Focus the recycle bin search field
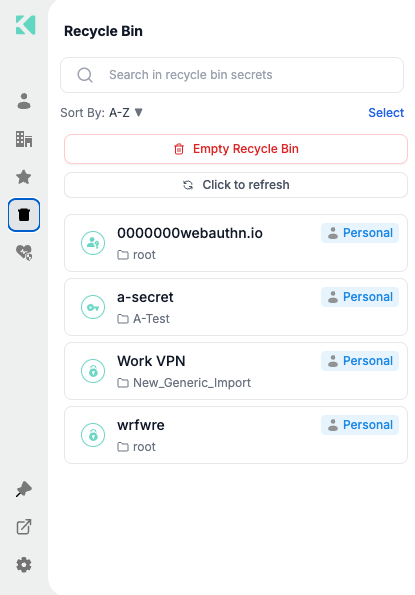 coord(232,75)
